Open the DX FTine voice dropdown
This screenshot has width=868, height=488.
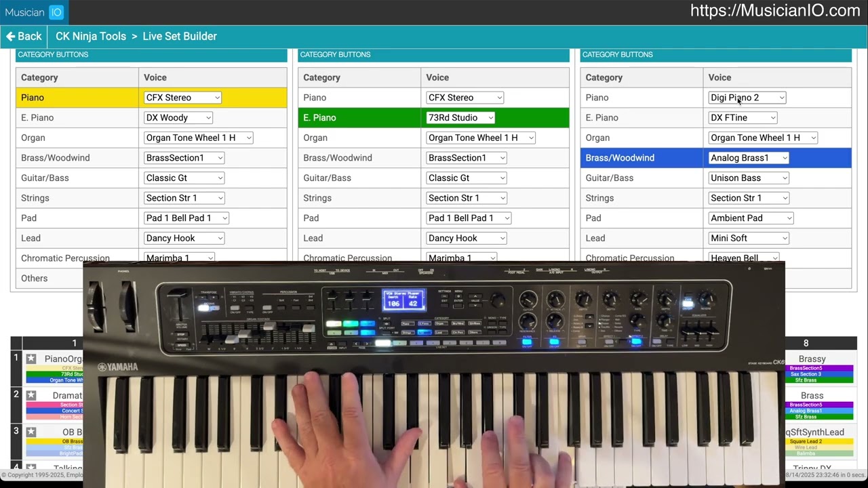(x=743, y=118)
